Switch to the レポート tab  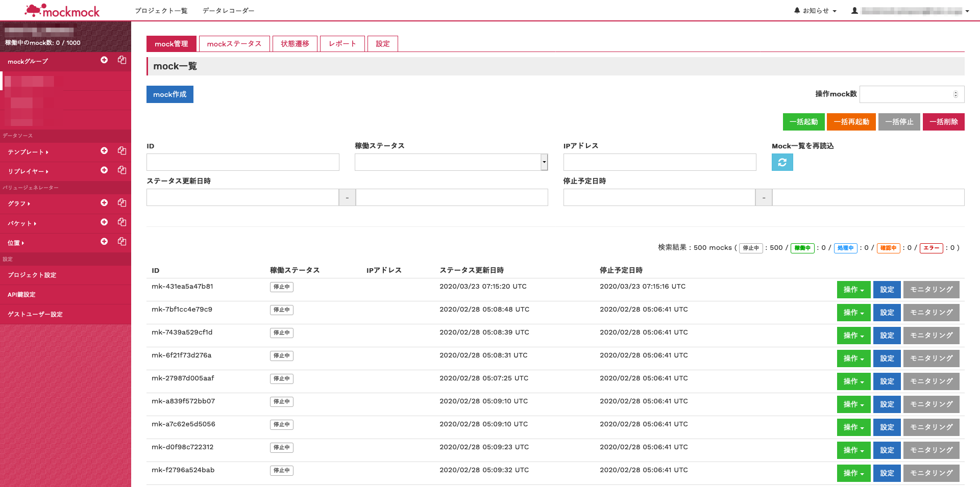tap(342, 43)
